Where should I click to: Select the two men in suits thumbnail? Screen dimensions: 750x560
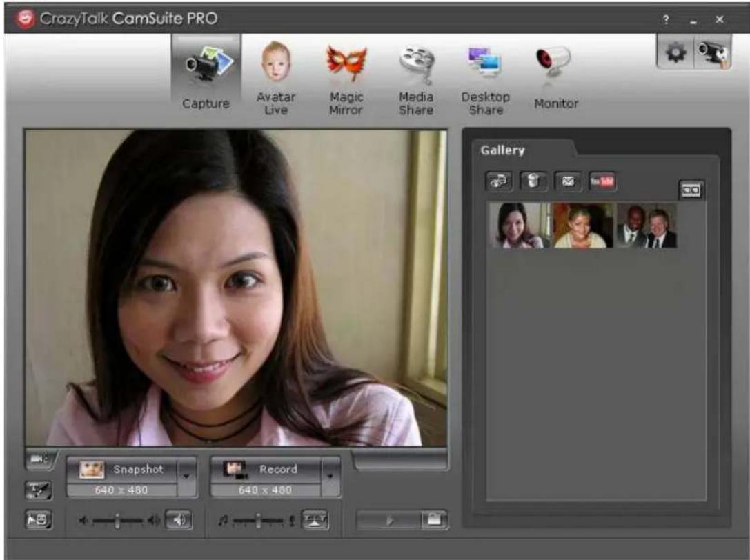click(x=647, y=225)
